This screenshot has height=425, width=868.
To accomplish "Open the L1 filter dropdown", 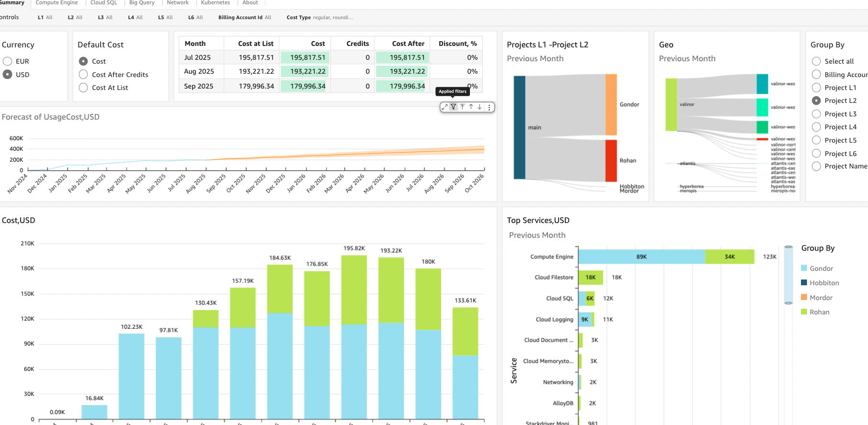I will pos(45,17).
